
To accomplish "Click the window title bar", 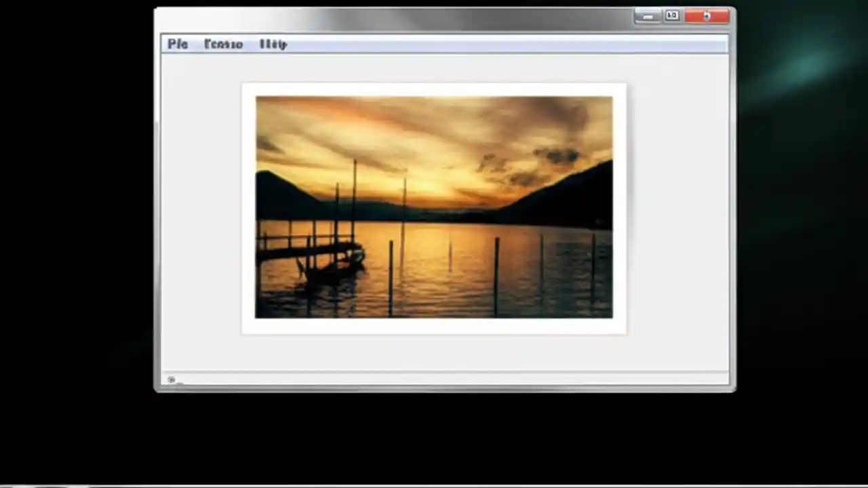I will coord(407,16).
